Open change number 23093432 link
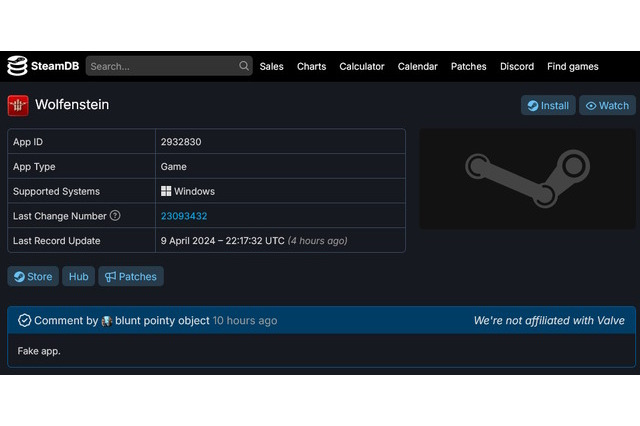The image size is (640, 426). 184,216
